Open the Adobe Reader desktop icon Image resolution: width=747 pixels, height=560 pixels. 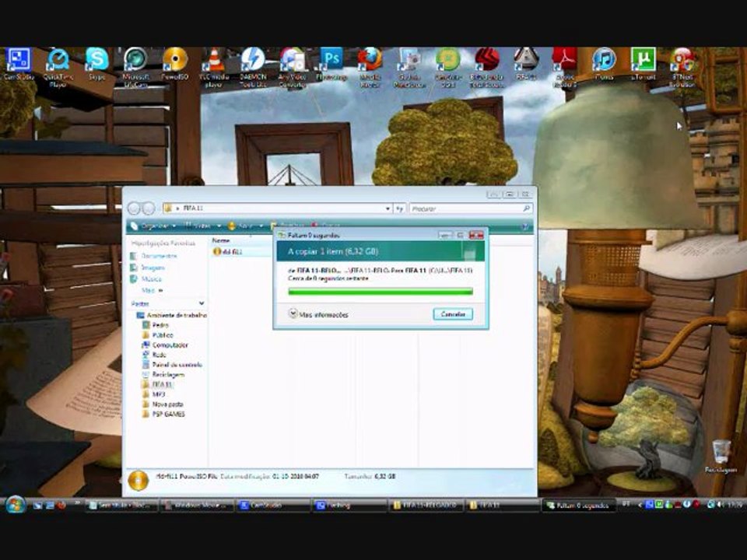(565, 68)
